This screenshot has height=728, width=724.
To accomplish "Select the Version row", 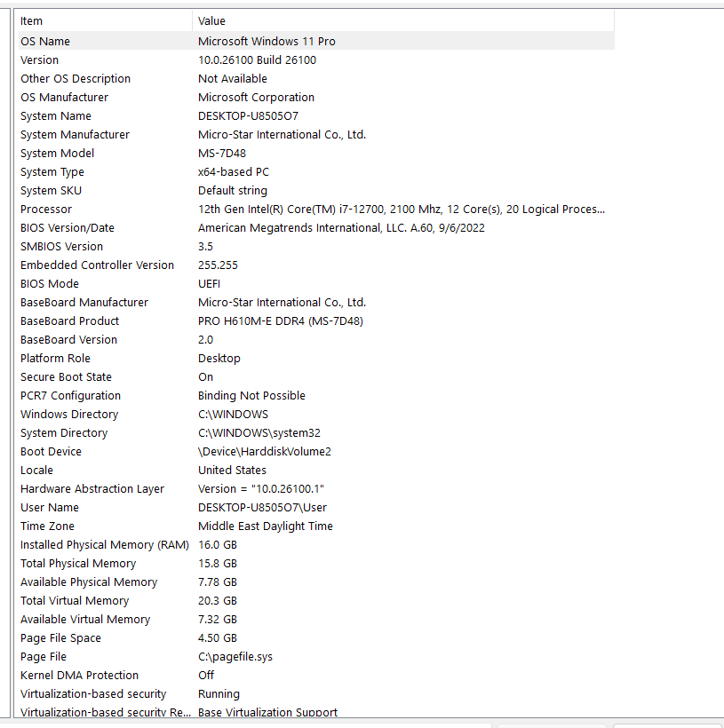I will click(x=316, y=59).
